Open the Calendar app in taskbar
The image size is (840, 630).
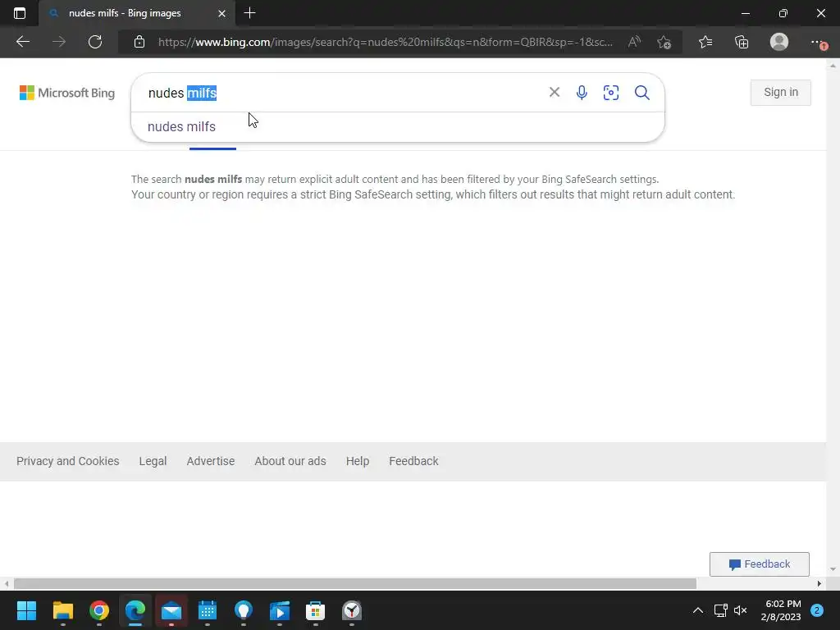pyautogui.click(x=208, y=610)
